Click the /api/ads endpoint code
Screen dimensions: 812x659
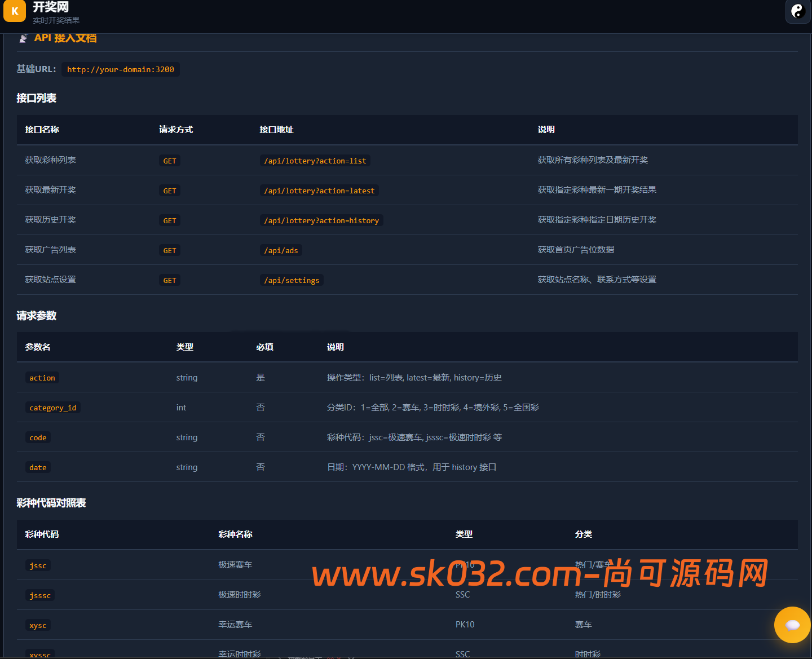[x=281, y=250]
